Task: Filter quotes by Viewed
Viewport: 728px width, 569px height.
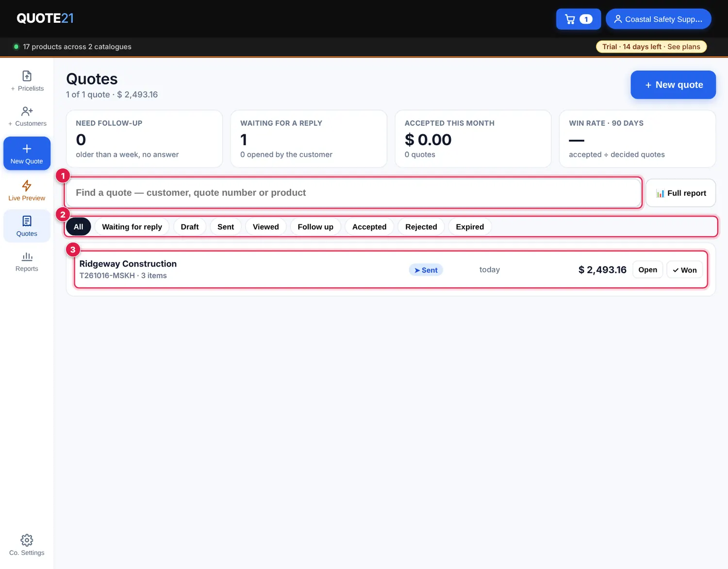Action: click(x=266, y=227)
